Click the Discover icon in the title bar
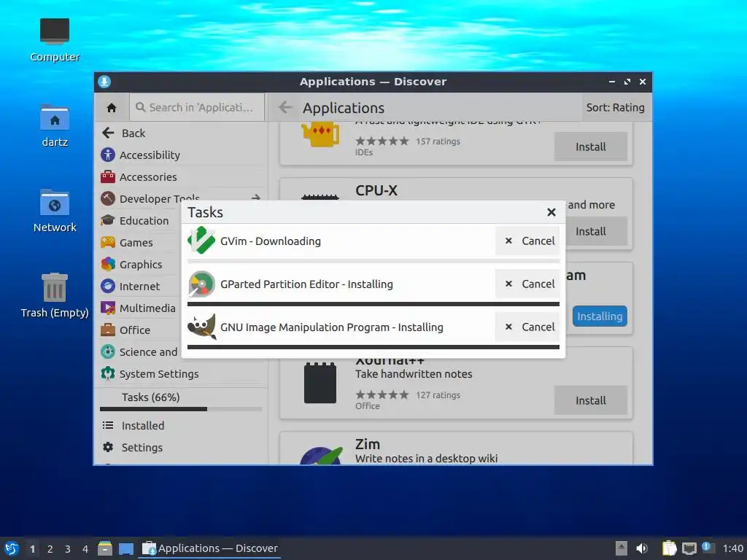 coord(104,82)
